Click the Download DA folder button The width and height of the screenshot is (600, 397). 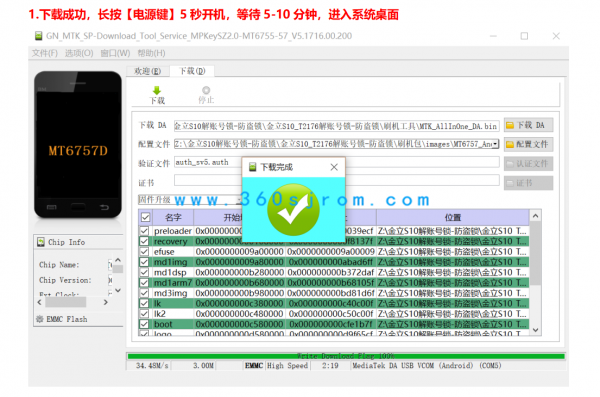[528, 125]
